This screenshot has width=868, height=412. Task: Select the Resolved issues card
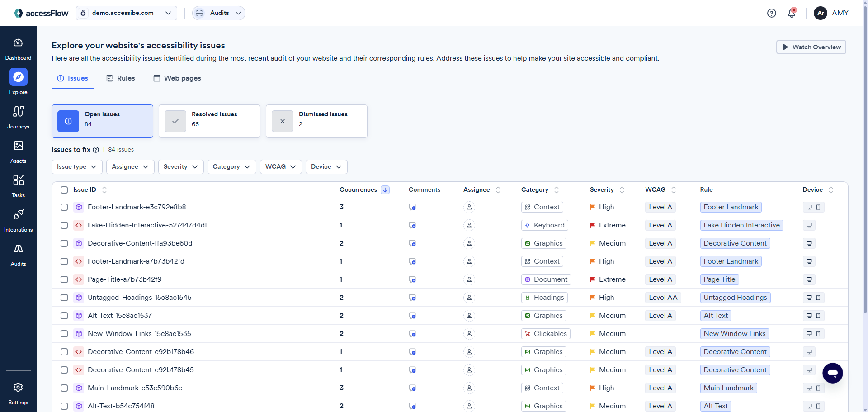pos(209,121)
